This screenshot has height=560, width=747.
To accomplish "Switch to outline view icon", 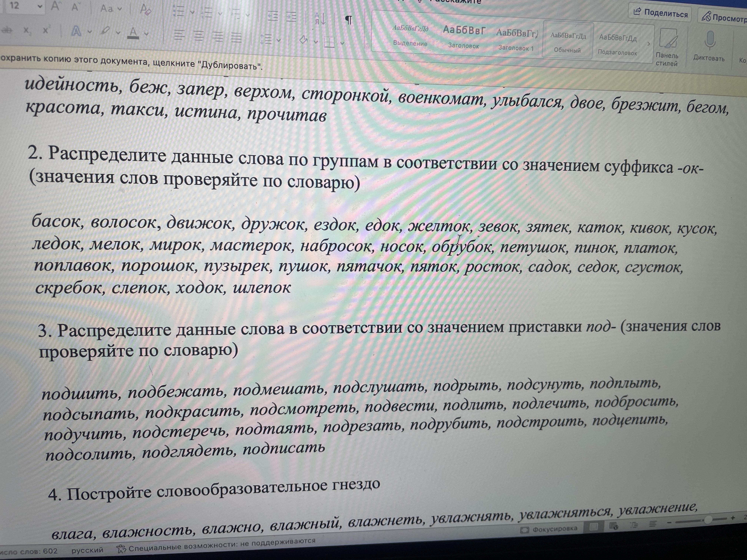I will click(x=634, y=525).
